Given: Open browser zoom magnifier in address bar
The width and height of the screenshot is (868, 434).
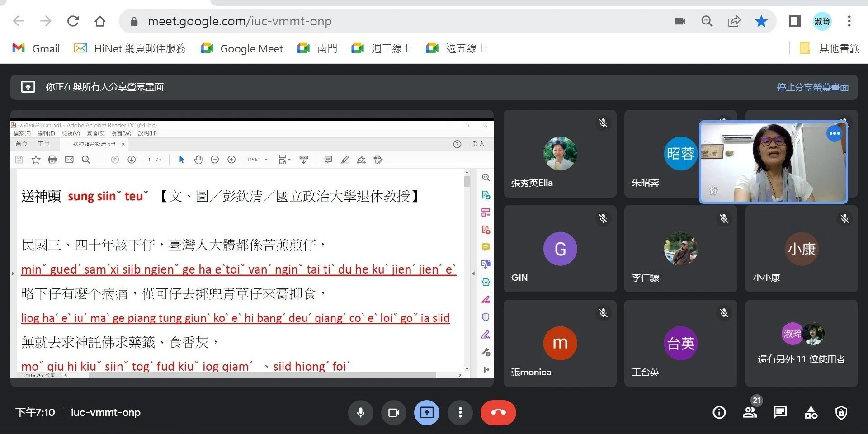Looking at the screenshot, I should tap(707, 21).
